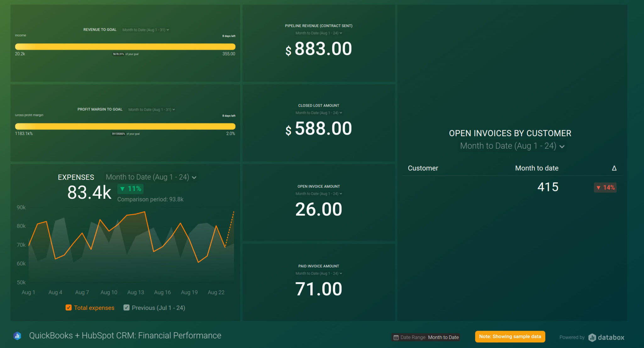Open the Closed Lost Amount date dropdown

319,113
